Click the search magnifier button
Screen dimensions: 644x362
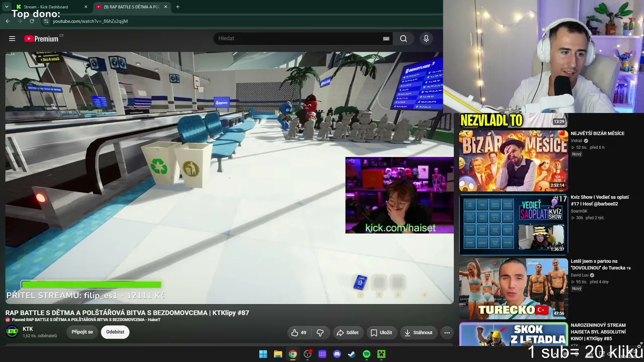tap(404, 39)
